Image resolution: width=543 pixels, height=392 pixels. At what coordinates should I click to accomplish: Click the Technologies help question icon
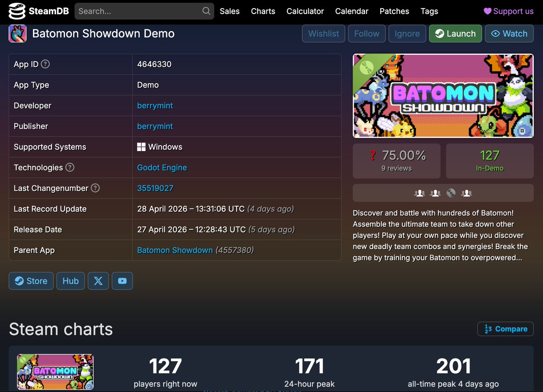pos(70,167)
